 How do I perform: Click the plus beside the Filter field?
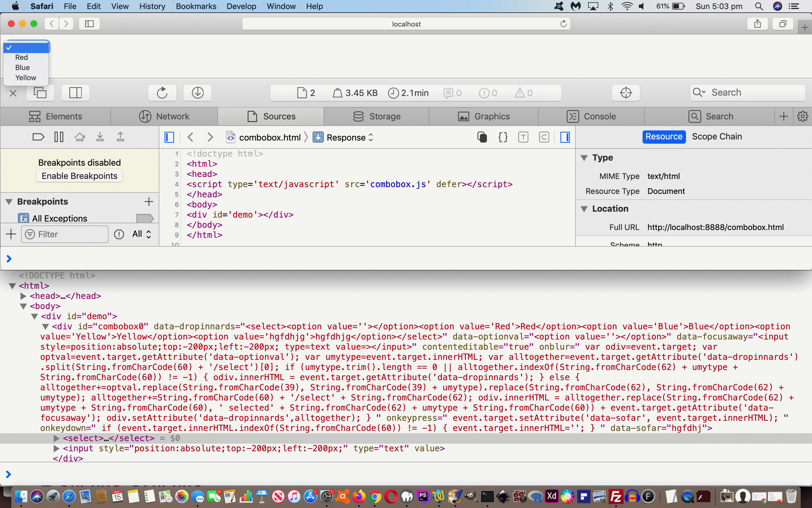(11, 234)
